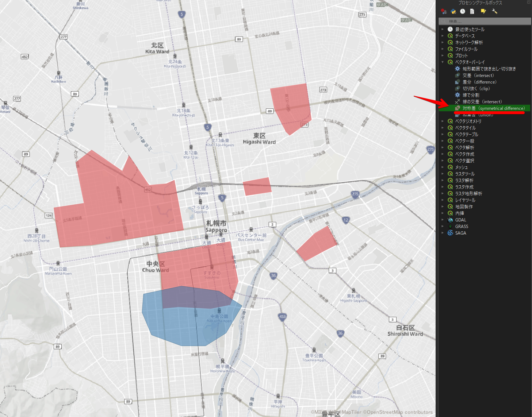Viewport: 532px width, 417px height.
Task: Expand the 最近使ったツール group arrow
Action: click(x=443, y=29)
